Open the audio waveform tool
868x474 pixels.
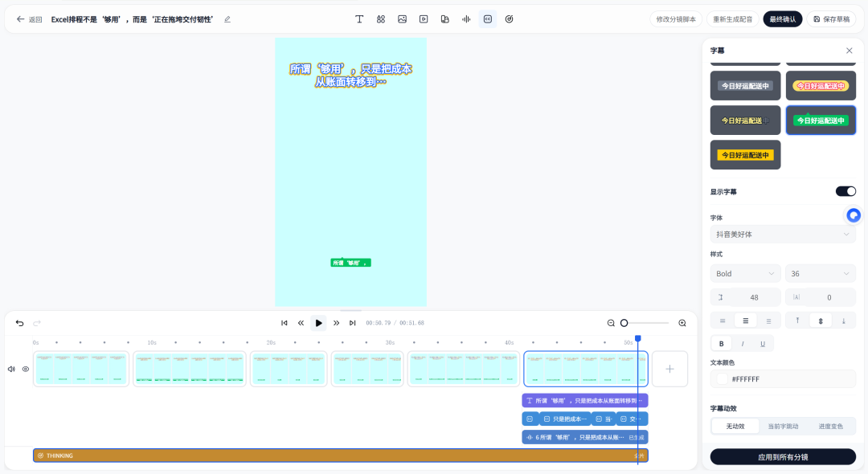pyautogui.click(x=466, y=19)
